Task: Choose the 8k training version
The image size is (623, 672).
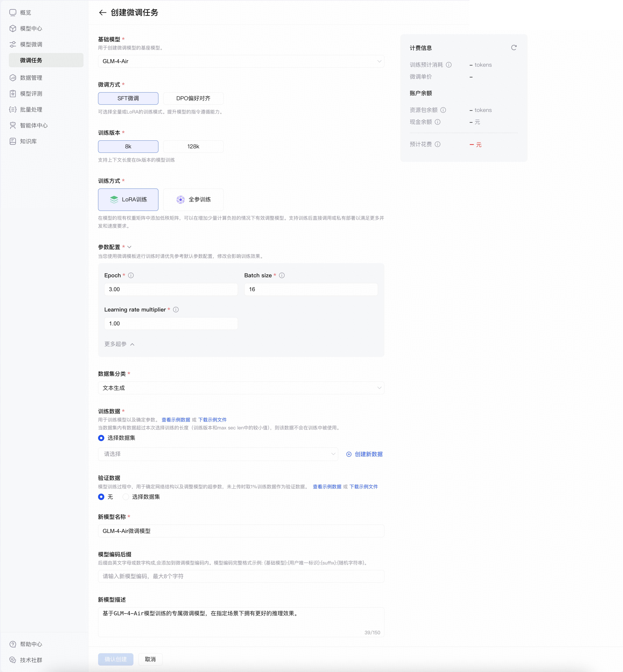Action: click(128, 146)
